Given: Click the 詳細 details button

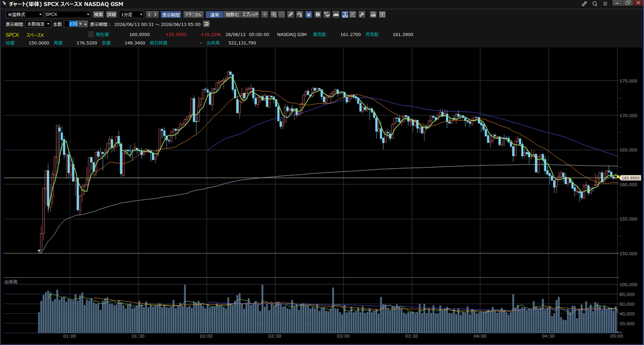Looking at the screenshot, I should pyautogui.click(x=112, y=15).
